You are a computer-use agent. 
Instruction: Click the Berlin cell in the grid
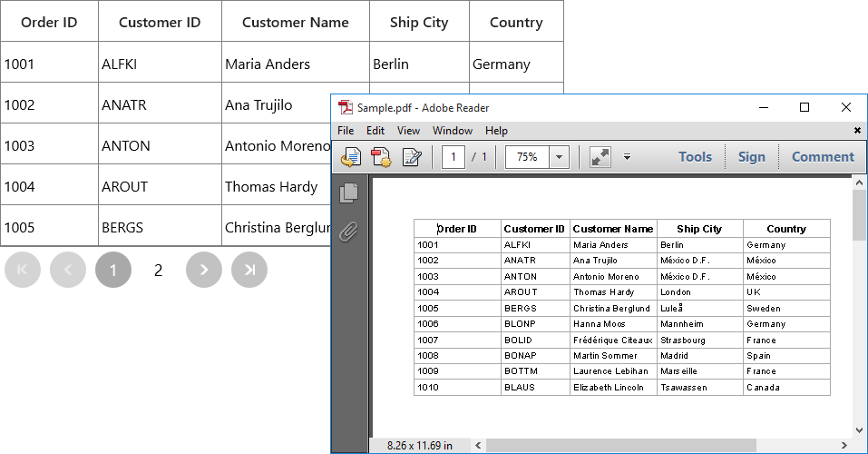[x=419, y=62]
